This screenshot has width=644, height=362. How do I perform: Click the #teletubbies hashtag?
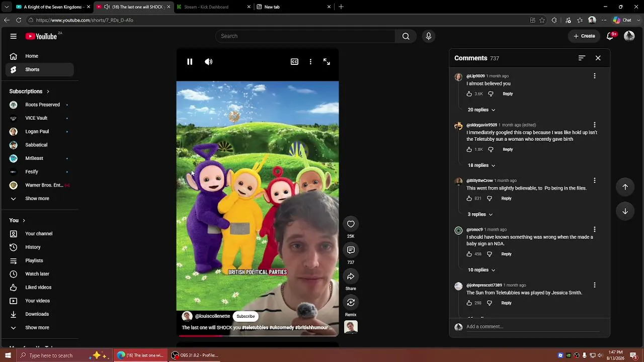[255, 328]
